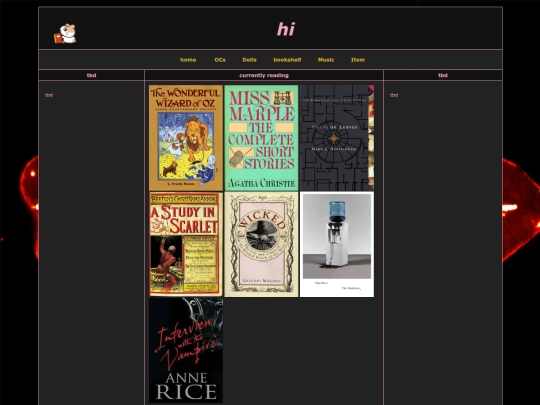This screenshot has height=405, width=540.
Task: Visit the Item page link
Action: coord(358,60)
